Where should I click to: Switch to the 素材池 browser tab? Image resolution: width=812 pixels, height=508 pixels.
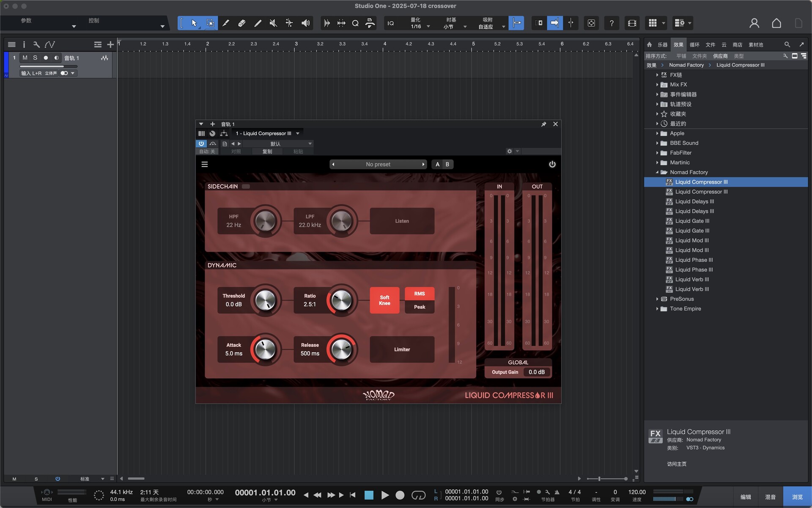(x=756, y=45)
